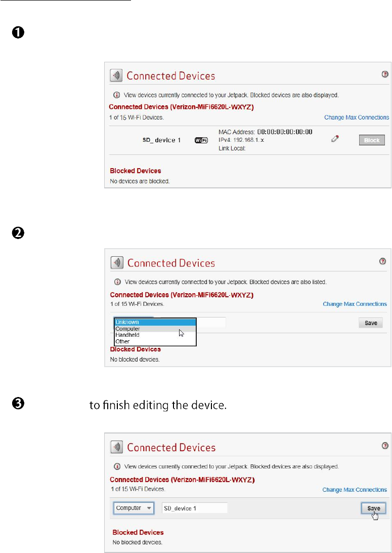
Task: Choose Computer in the open device type list
Action: 155,329
